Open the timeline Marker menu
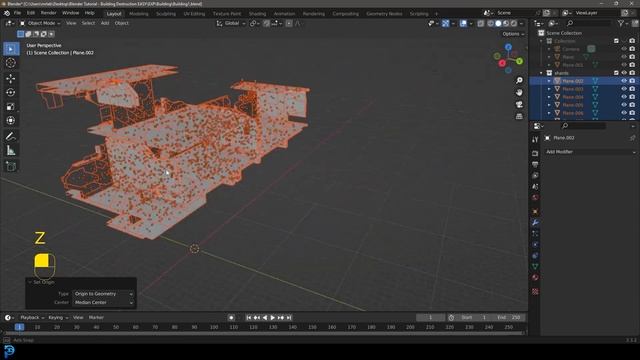This screenshot has height=360, width=640. (96, 318)
